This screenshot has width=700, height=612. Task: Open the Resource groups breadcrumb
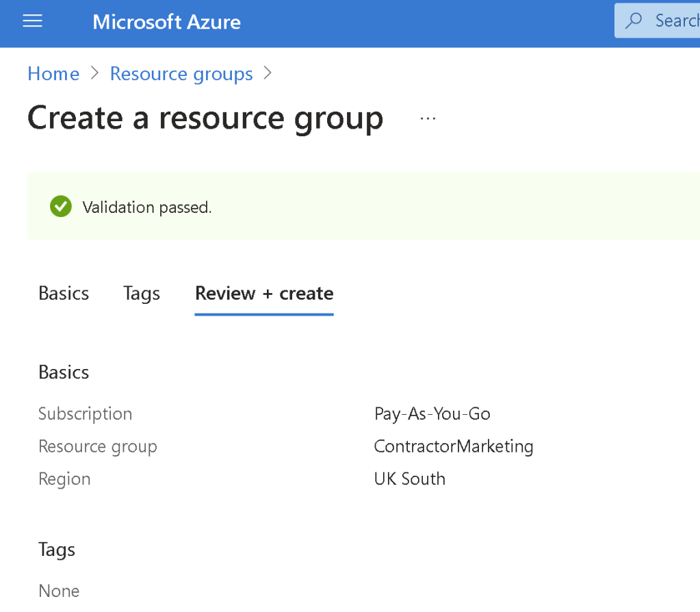(x=181, y=74)
